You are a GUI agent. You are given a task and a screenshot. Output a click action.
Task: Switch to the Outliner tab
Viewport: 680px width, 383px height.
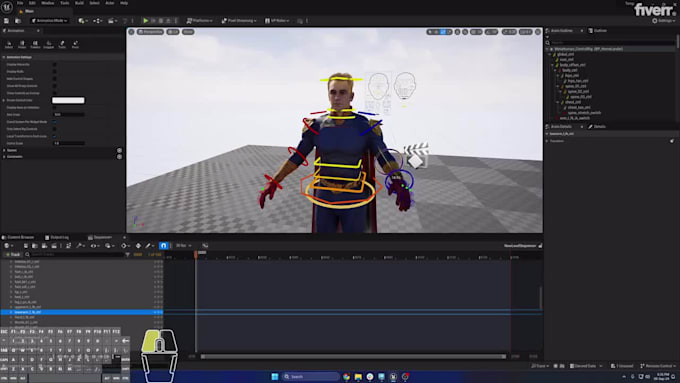pos(598,31)
